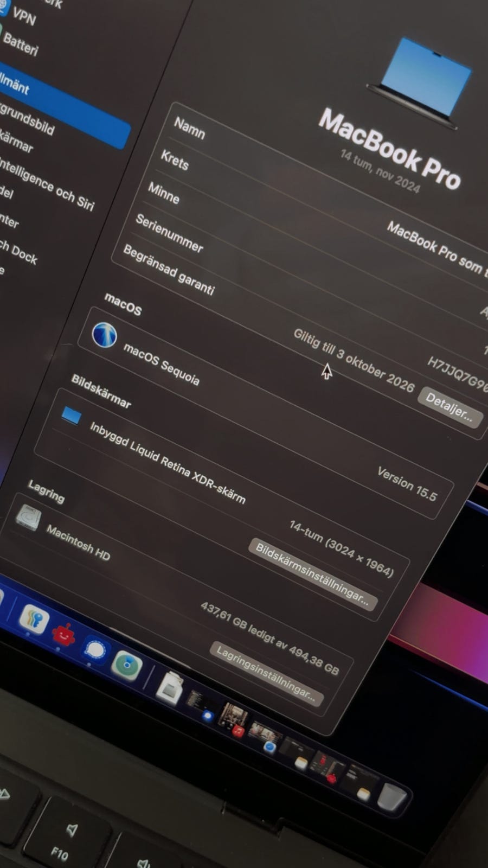Click the white disk image icon in the Dock
Viewport: 488px width, 868px height.
pyautogui.click(x=169, y=688)
